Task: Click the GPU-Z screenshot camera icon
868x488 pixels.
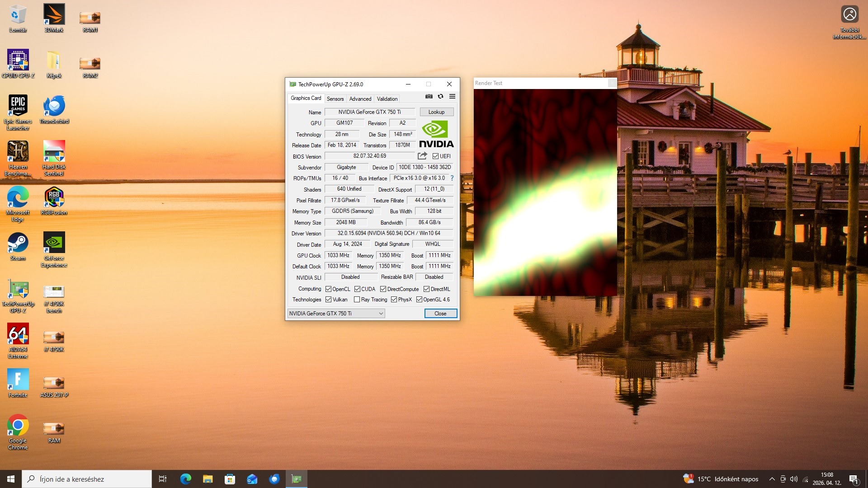Action: [x=429, y=96]
